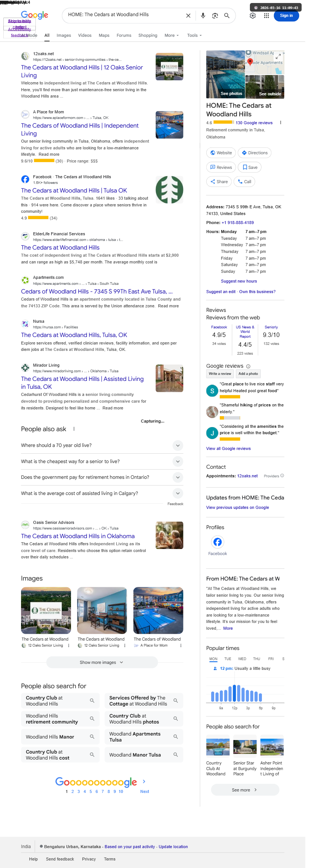Open See photos thumbnail
The width and height of the screenshot is (310, 868).
(x=225, y=74)
